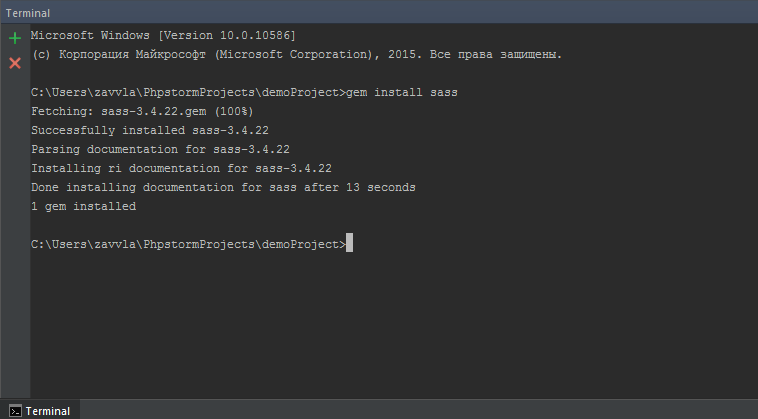Close the terminal session with the red X
Screen dimensions: 758x419
click(15, 63)
